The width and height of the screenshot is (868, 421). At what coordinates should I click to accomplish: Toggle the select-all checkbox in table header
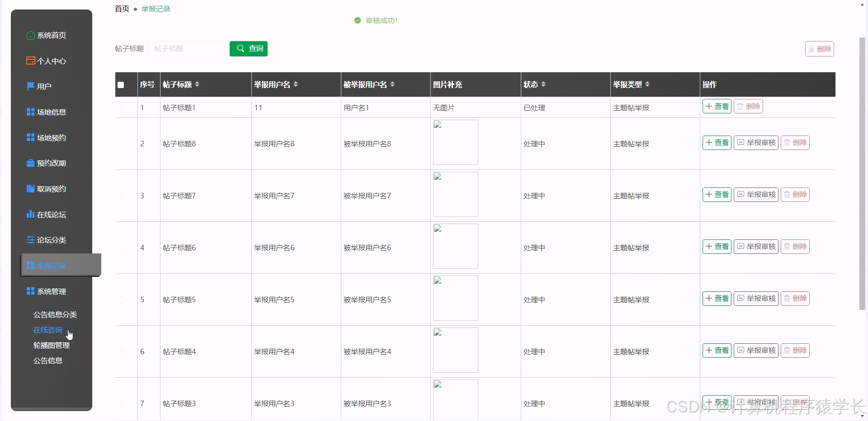[x=121, y=85]
